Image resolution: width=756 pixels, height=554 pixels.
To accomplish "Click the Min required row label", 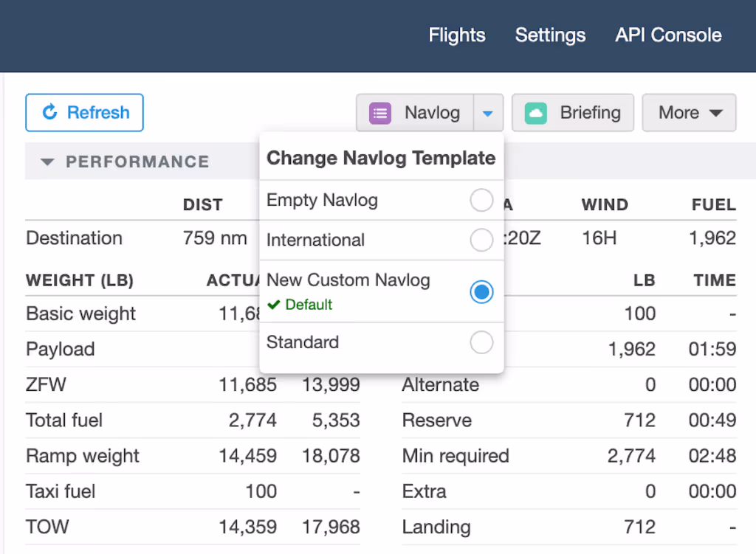I will 456,456.
